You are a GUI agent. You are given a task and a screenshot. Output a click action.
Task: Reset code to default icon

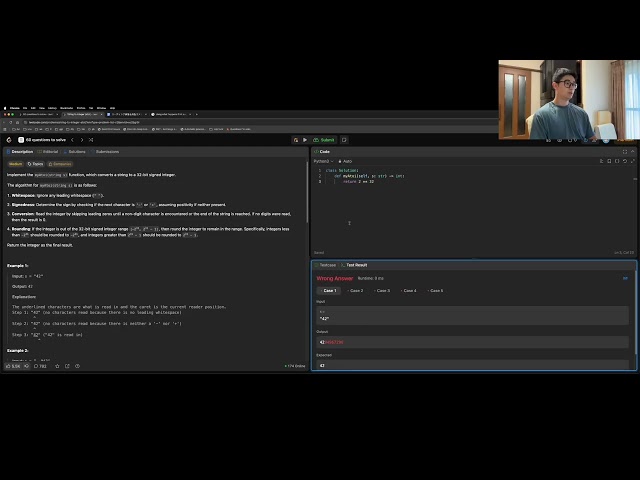[x=624, y=161]
